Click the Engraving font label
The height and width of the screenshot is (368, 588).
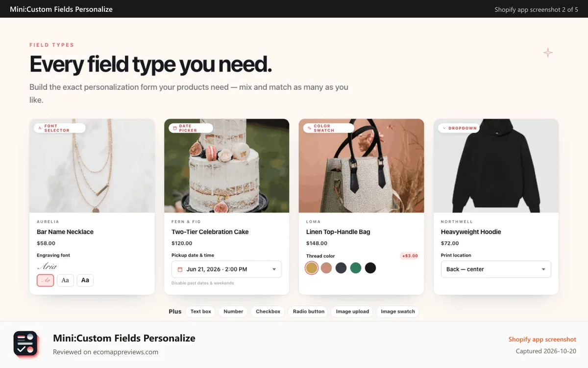53,256
